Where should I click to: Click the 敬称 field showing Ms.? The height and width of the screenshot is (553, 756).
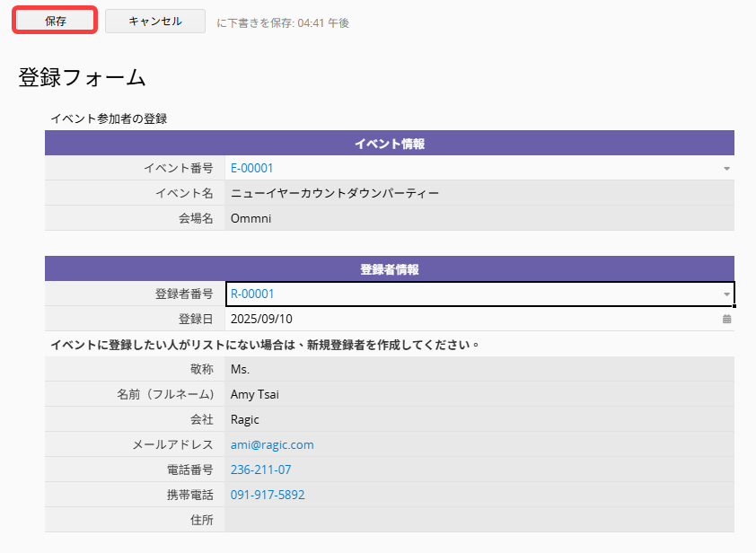tap(479, 369)
